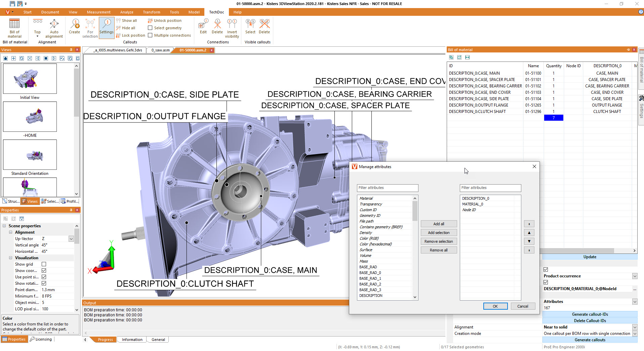Switch to Licensing tab
This screenshot has width=644, height=351.
point(41,339)
